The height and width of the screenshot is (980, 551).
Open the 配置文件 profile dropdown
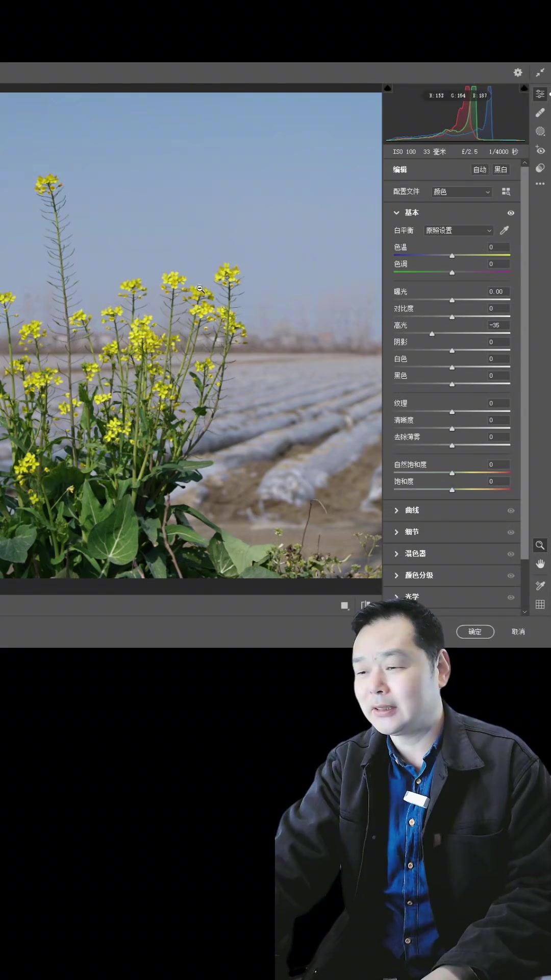462,191
